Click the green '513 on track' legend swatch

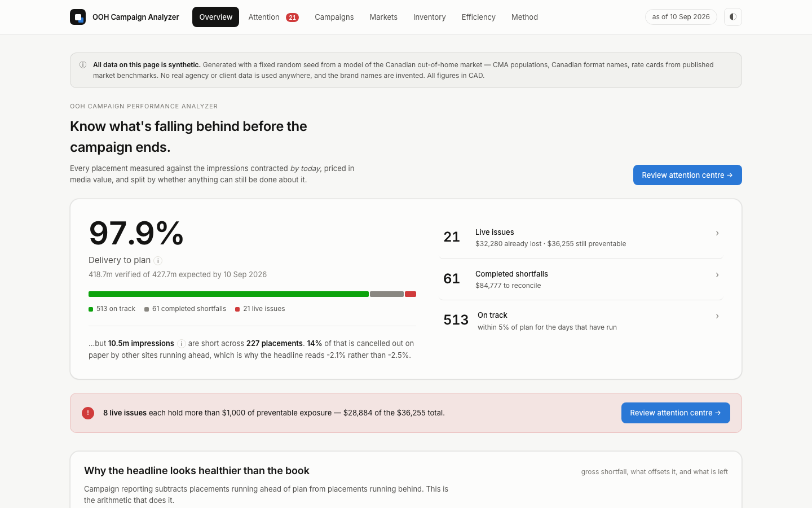91,309
